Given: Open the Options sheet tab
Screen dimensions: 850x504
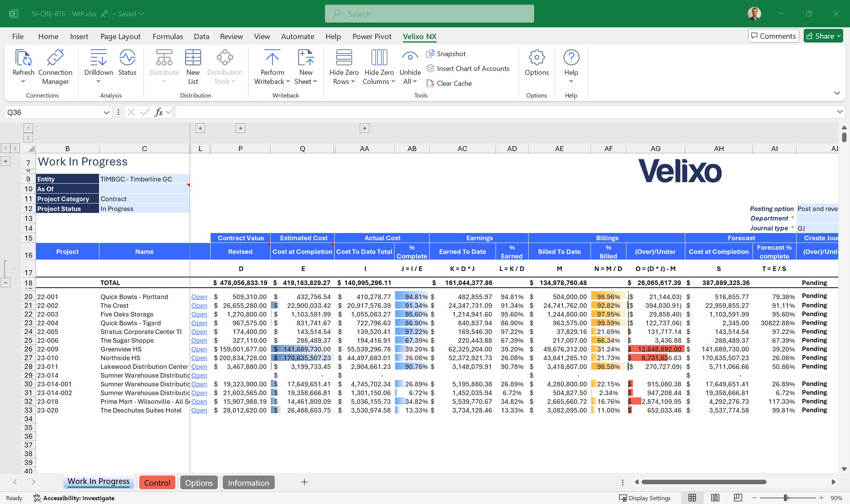Looking at the screenshot, I should click(x=199, y=483).
